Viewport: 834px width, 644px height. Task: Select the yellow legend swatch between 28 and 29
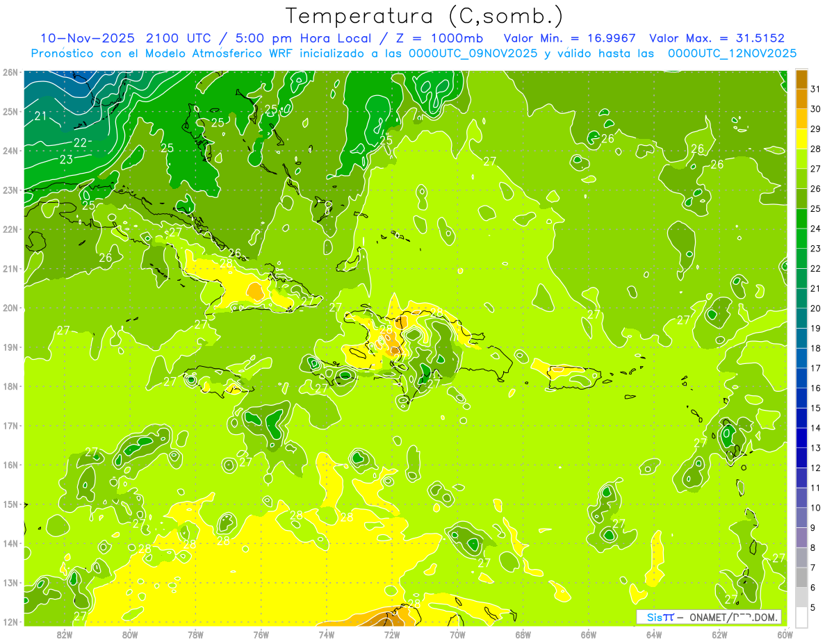point(801,140)
